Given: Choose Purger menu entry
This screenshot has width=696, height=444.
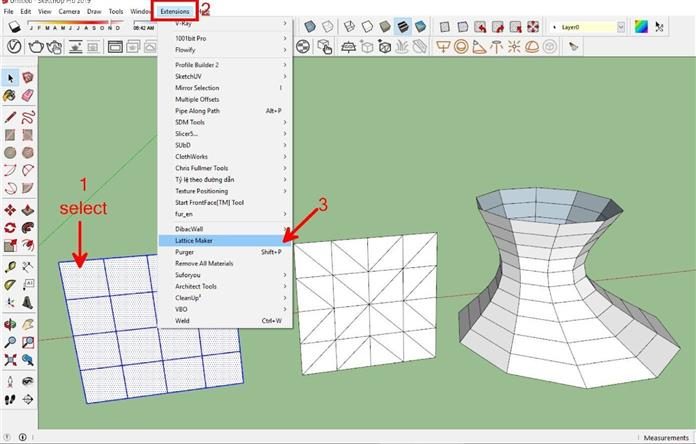Looking at the screenshot, I should tap(225, 252).
